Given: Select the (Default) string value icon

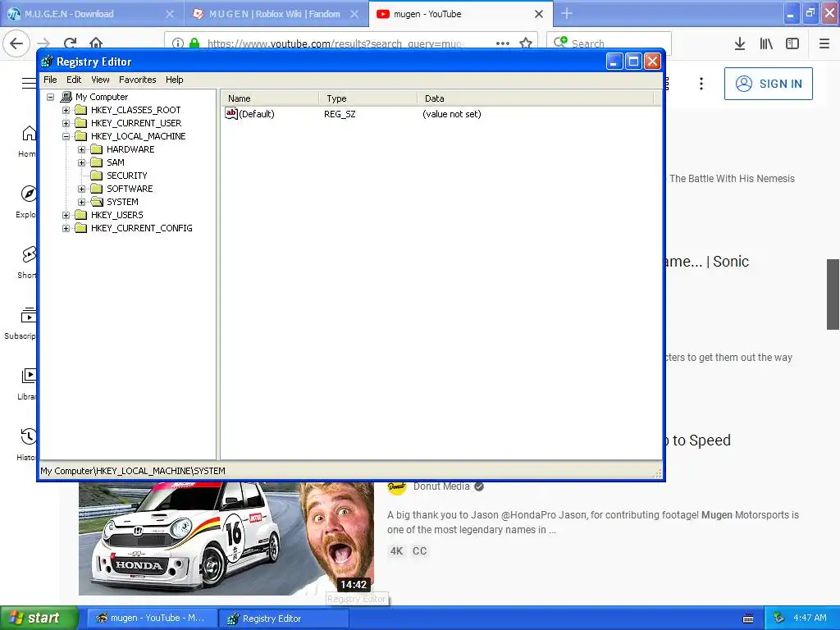Looking at the screenshot, I should pyautogui.click(x=231, y=113).
